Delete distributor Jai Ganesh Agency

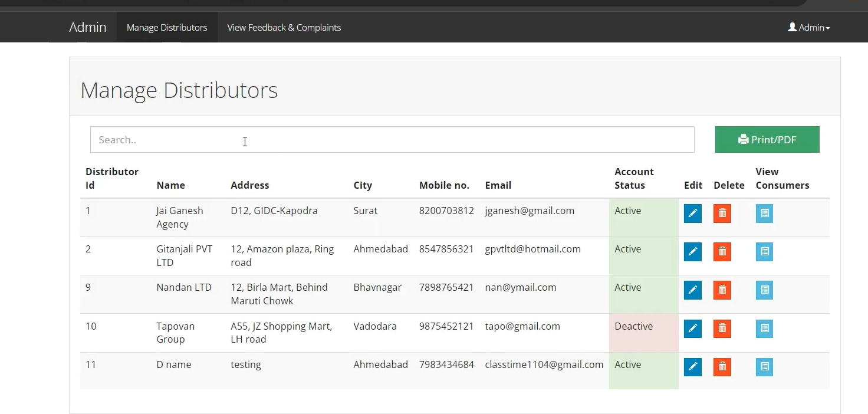tap(722, 213)
